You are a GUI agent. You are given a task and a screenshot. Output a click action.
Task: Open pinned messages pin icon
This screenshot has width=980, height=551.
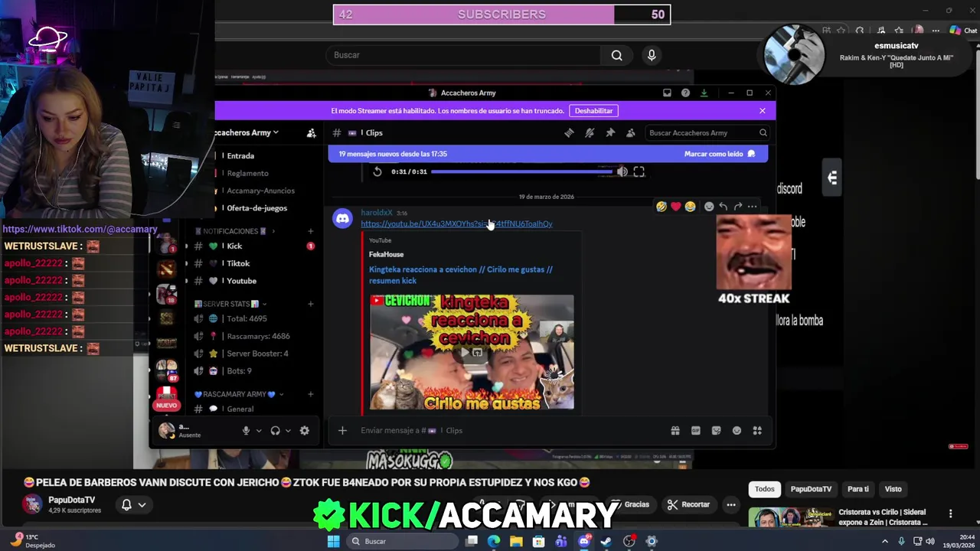[x=610, y=132]
